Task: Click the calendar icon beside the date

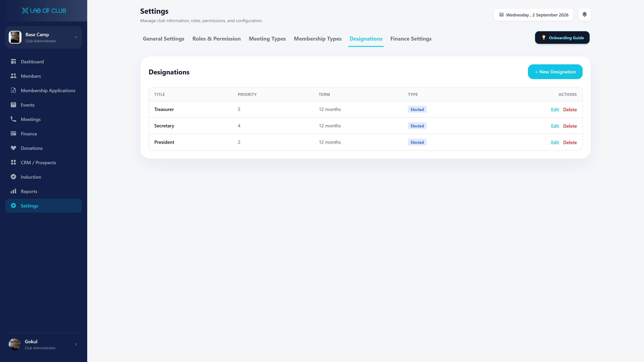Action: coord(501,15)
